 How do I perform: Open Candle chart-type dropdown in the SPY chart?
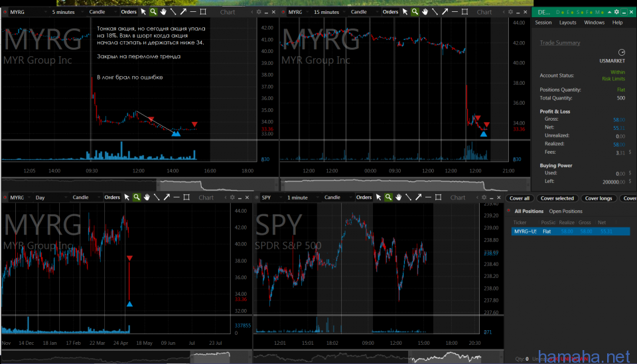point(337,198)
